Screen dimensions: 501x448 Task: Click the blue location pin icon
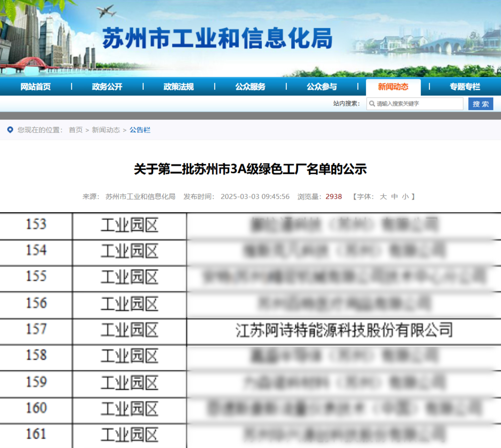pyautogui.click(x=10, y=130)
